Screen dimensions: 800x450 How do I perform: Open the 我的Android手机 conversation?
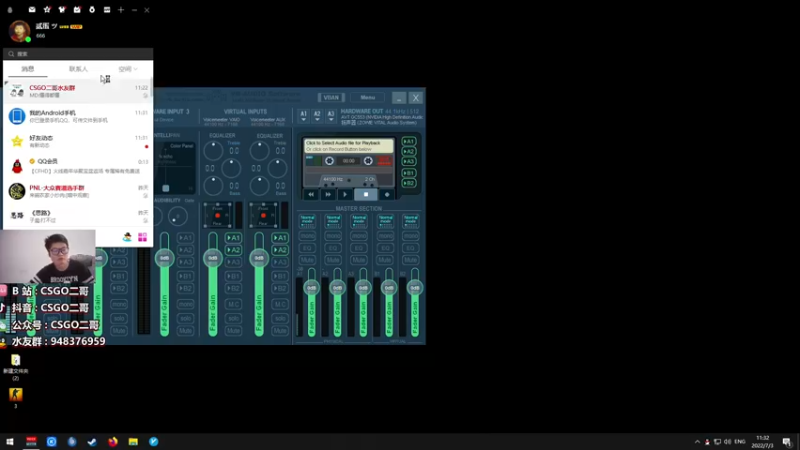tap(78, 116)
